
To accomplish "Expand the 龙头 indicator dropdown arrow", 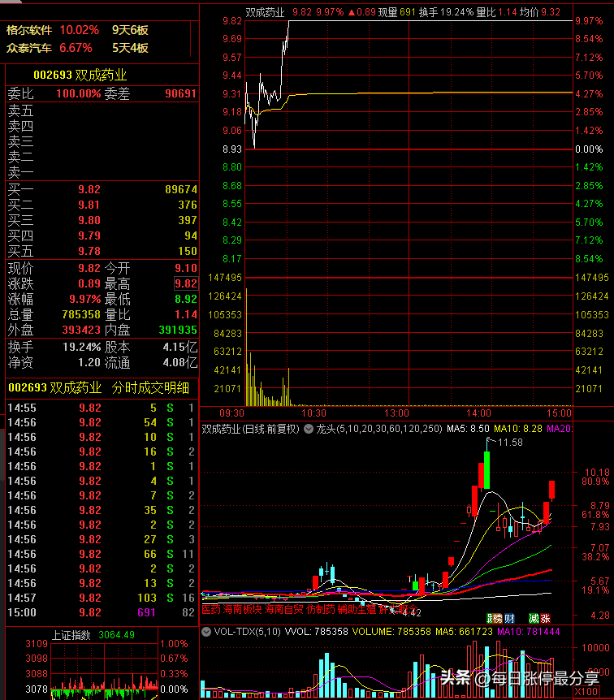I will coord(308,429).
